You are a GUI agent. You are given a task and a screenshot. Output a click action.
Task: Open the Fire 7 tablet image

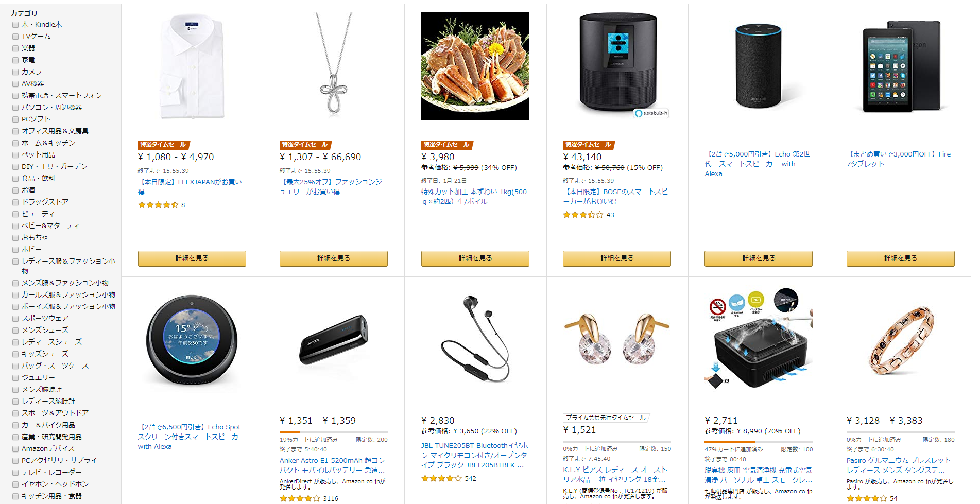pos(901,66)
